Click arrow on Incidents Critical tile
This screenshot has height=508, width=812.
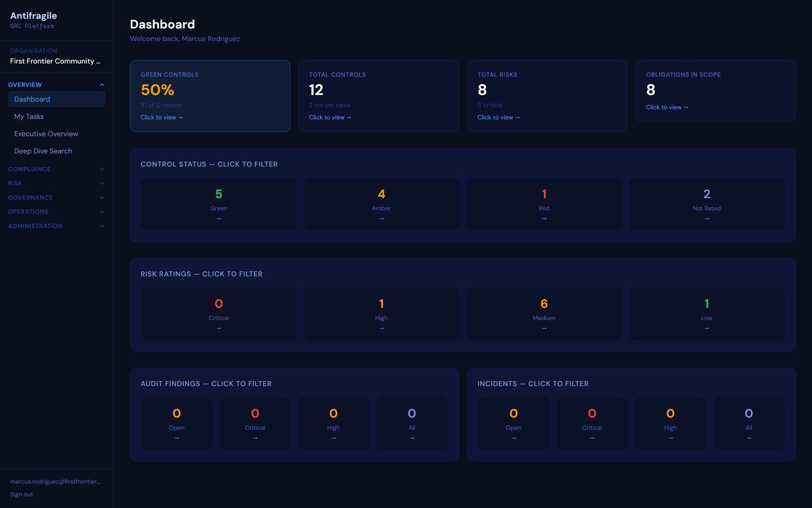tap(592, 438)
